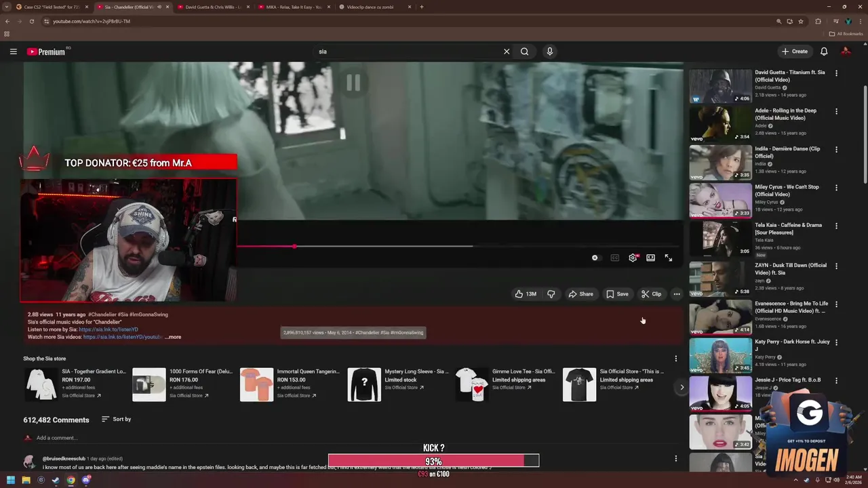Open the YouTube guide hamburger menu
Image resolution: width=868 pixels, height=488 pixels.
13,52
